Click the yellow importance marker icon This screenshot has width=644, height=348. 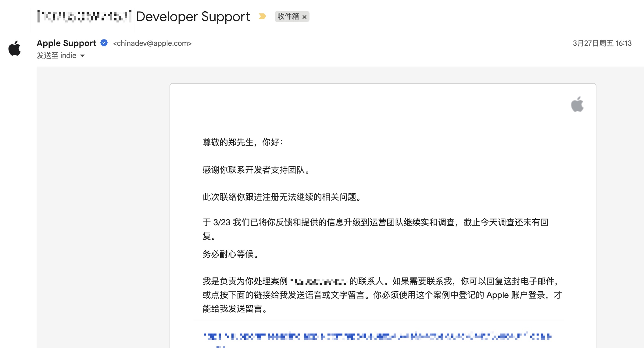pos(262,16)
